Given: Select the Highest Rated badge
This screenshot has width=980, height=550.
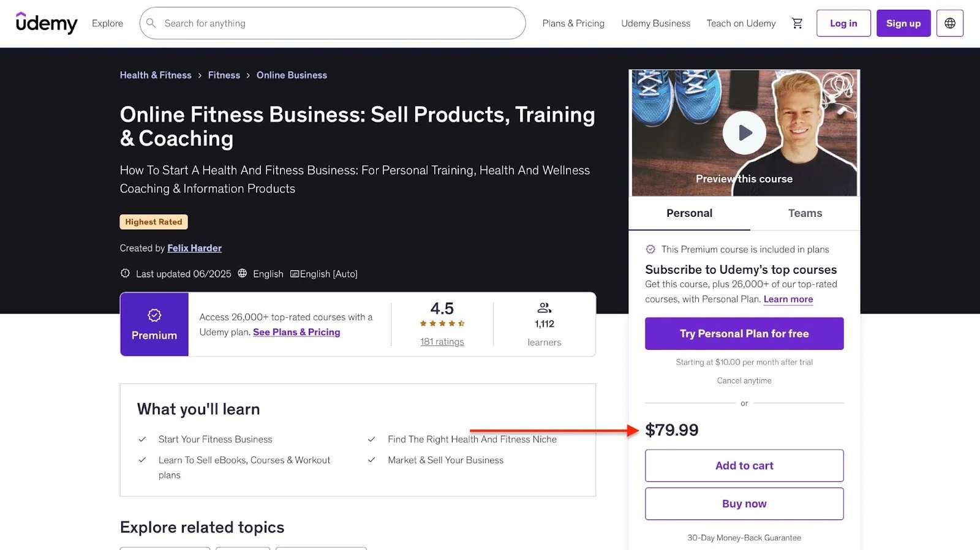Looking at the screenshot, I should click(154, 222).
